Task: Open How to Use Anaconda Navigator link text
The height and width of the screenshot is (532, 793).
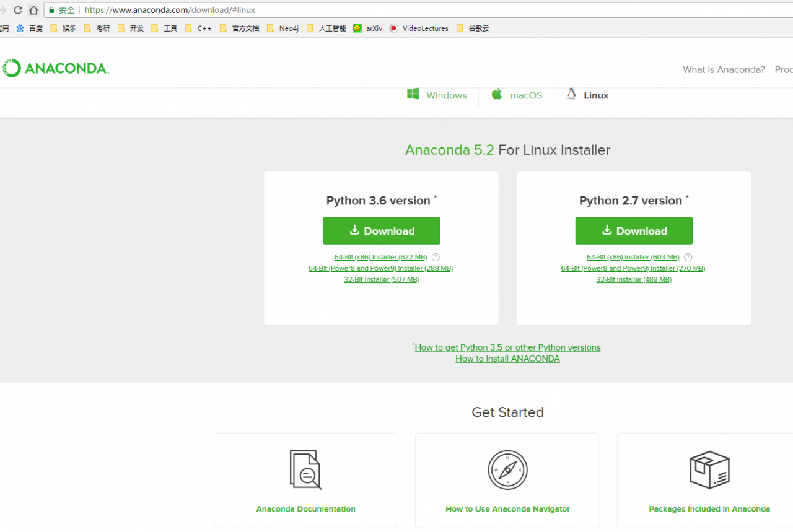Action: point(507,509)
